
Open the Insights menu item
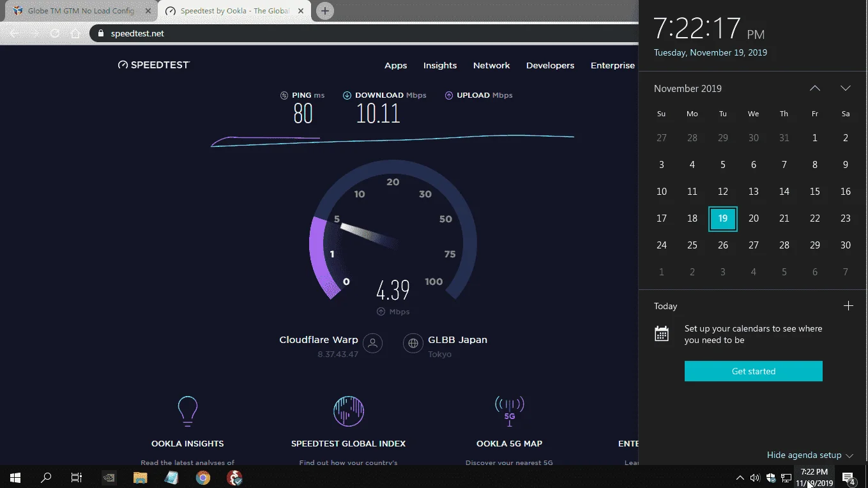440,65
